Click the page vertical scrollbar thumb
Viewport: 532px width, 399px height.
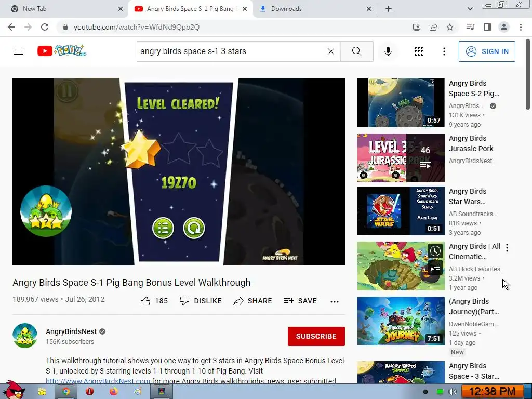(528, 74)
